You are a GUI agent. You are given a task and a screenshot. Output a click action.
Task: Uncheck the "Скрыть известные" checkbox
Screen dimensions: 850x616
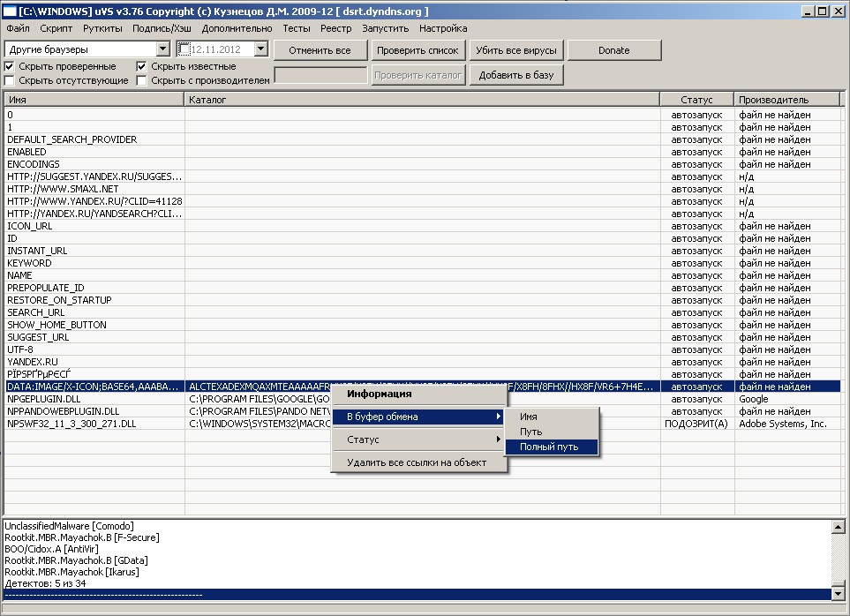tap(141, 66)
